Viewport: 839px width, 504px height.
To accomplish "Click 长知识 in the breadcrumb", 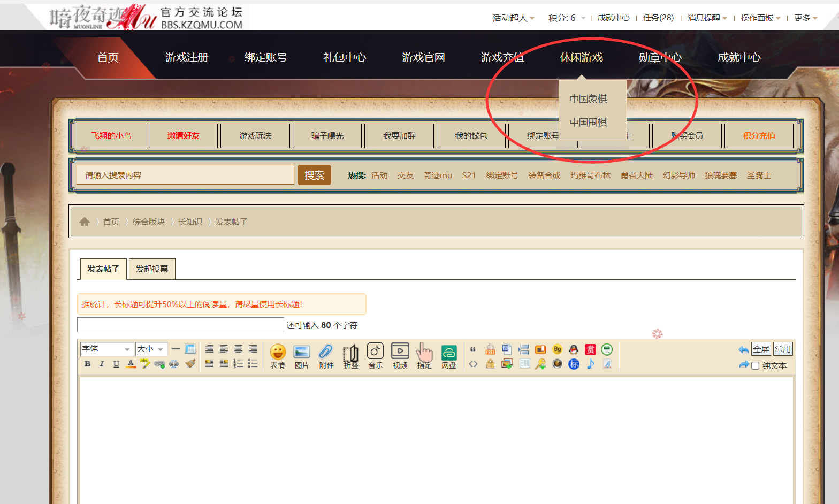I will click(x=190, y=222).
